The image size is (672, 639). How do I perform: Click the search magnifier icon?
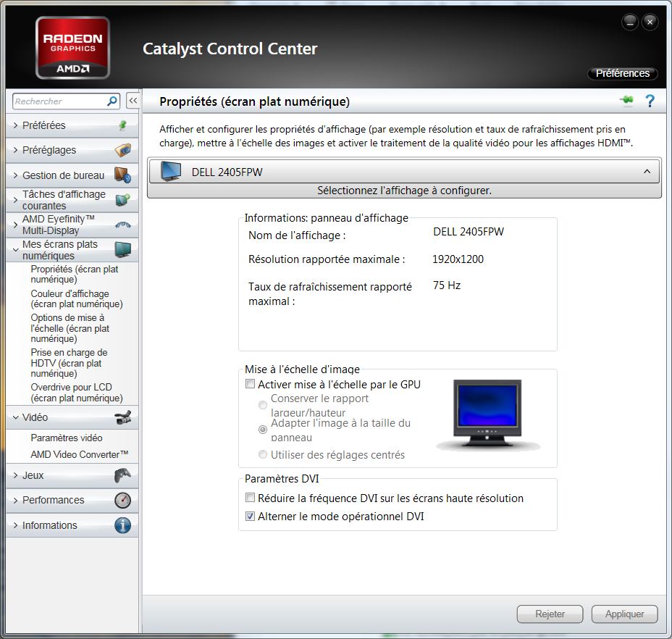(112, 101)
